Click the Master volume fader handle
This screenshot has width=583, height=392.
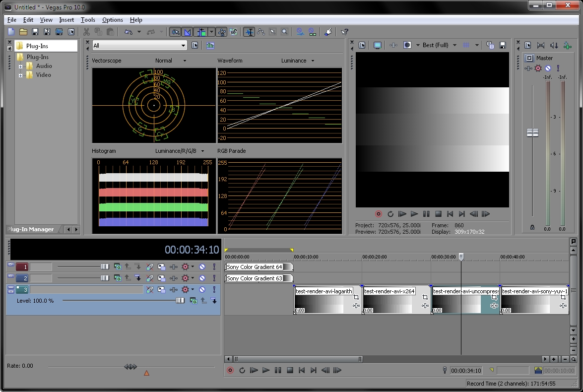click(532, 132)
